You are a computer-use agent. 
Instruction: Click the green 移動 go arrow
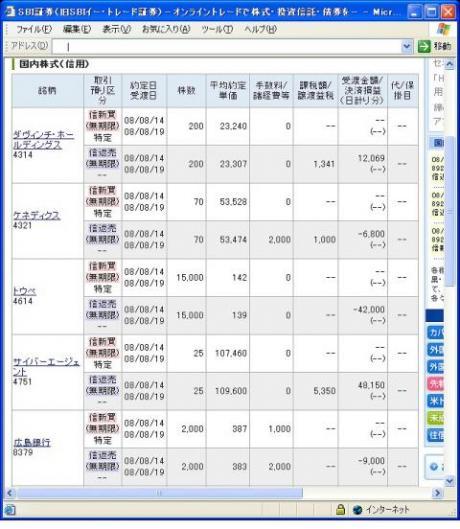(424, 47)
